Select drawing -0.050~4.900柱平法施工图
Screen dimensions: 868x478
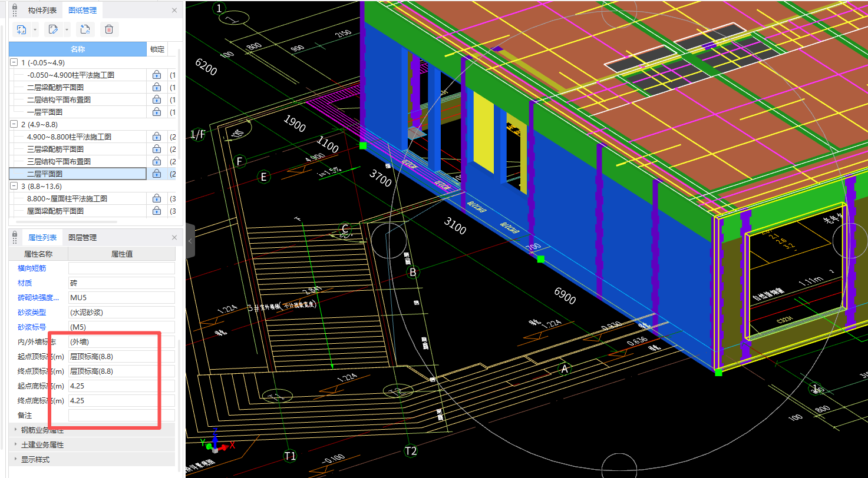[71, 75]
